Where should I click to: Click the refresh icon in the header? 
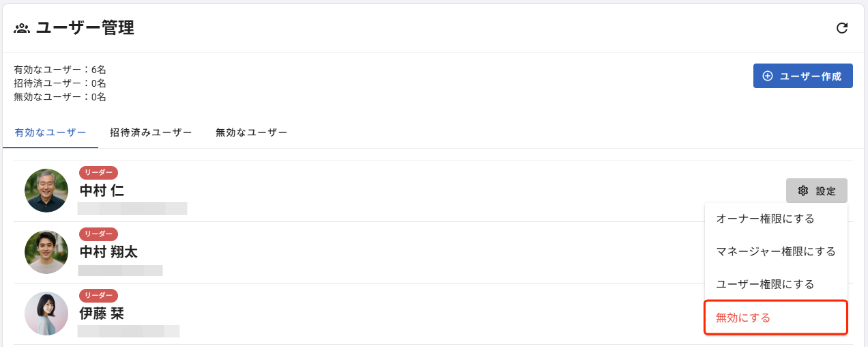(842, 28)
